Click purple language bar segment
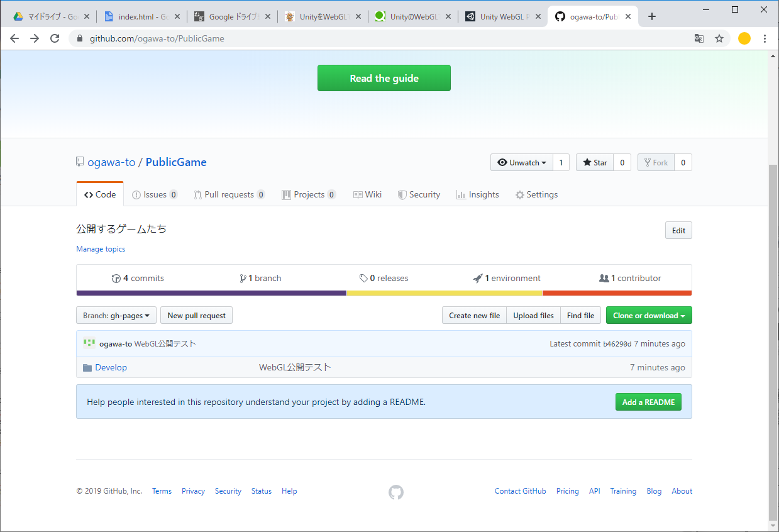The image size is (779, 532). (211, 293)
